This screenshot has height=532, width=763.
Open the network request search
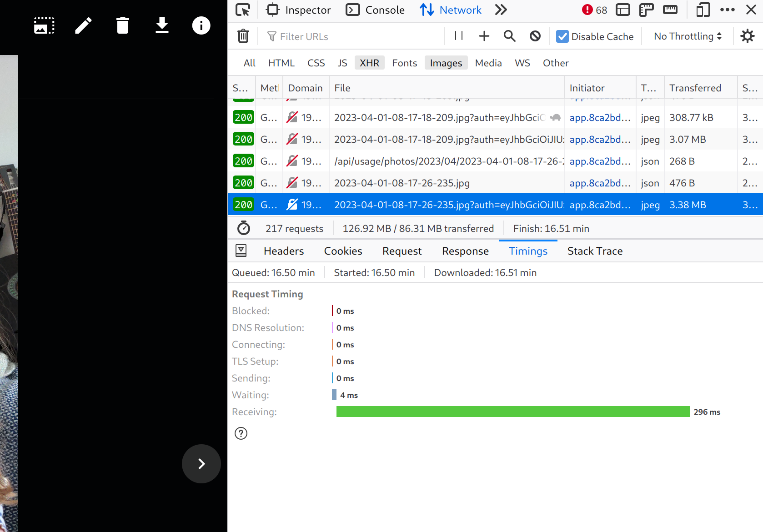coord(509,36)
